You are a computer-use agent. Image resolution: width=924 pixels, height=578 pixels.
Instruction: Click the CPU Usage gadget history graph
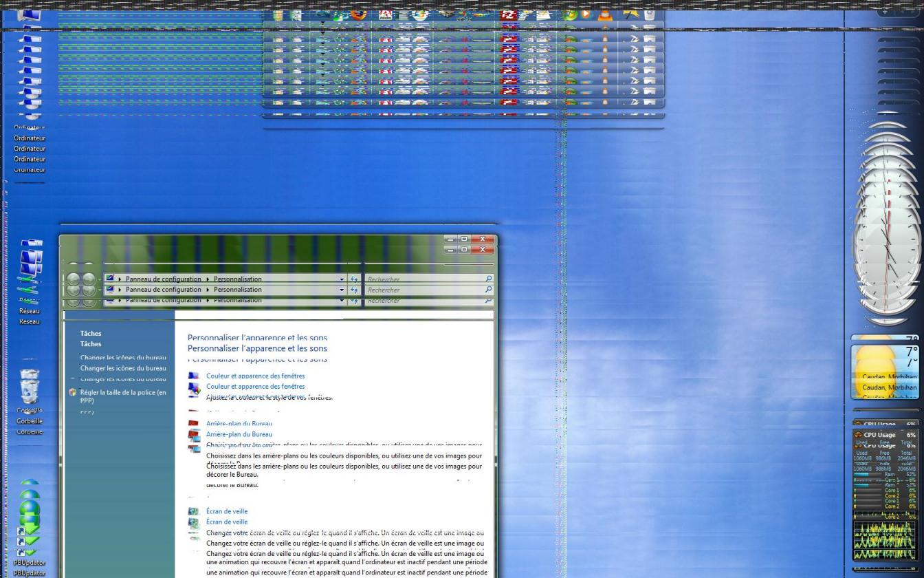[x=885, y=540]
